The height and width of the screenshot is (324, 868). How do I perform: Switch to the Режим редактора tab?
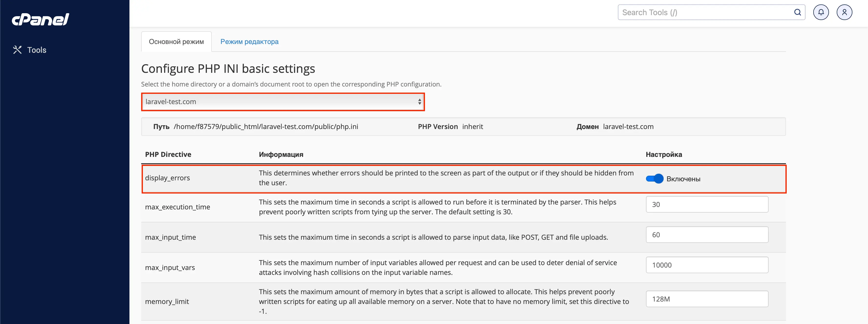click(x=249, y=42)
